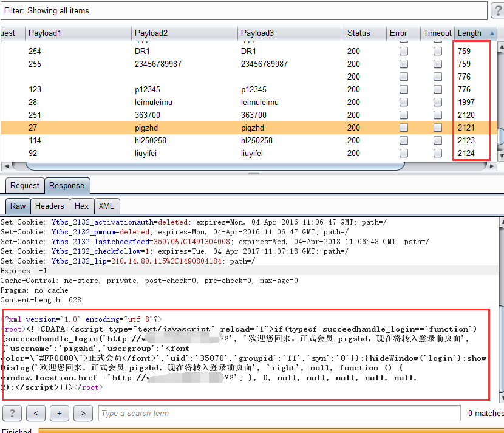The width and height of the screenshot is (504, 433).
Task: Toggle Error checkbox in the leimuleimu row
Action: pyautogui.click(x=404, y=102)
